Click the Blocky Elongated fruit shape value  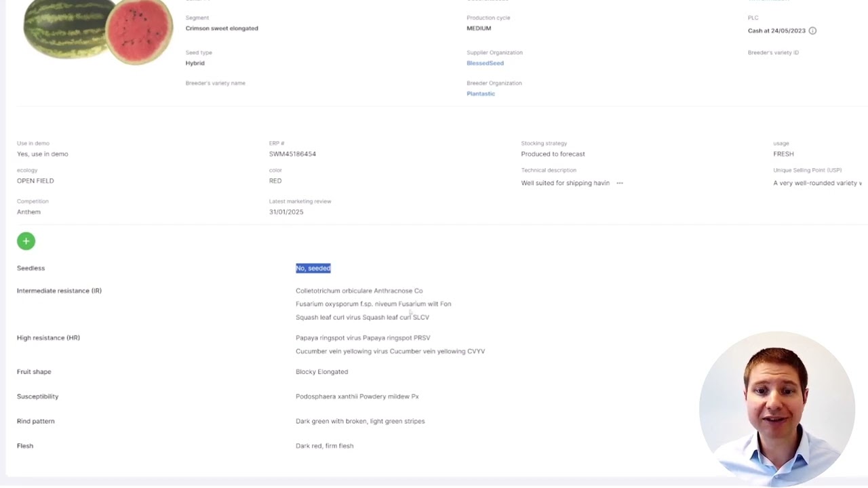pyautogui.click(x=321, y=371)
